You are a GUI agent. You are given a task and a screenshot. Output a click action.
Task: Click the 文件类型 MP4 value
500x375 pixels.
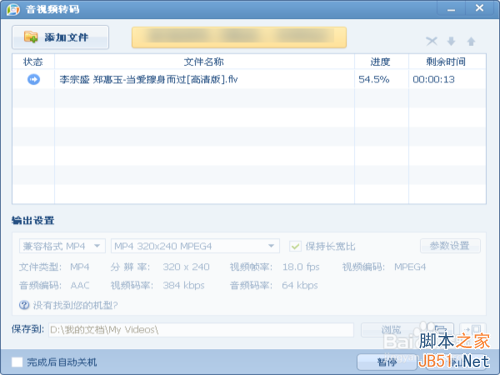[x=80, y=267]
